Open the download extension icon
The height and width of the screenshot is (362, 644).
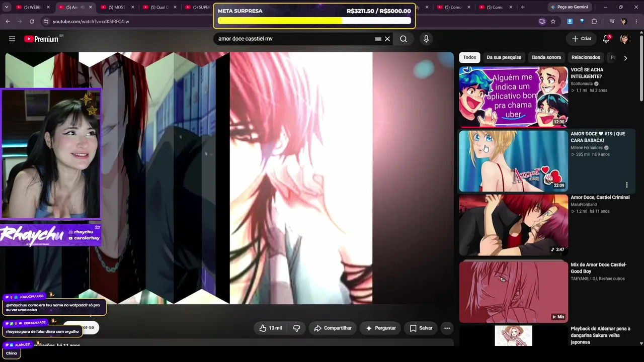[570, 22]
